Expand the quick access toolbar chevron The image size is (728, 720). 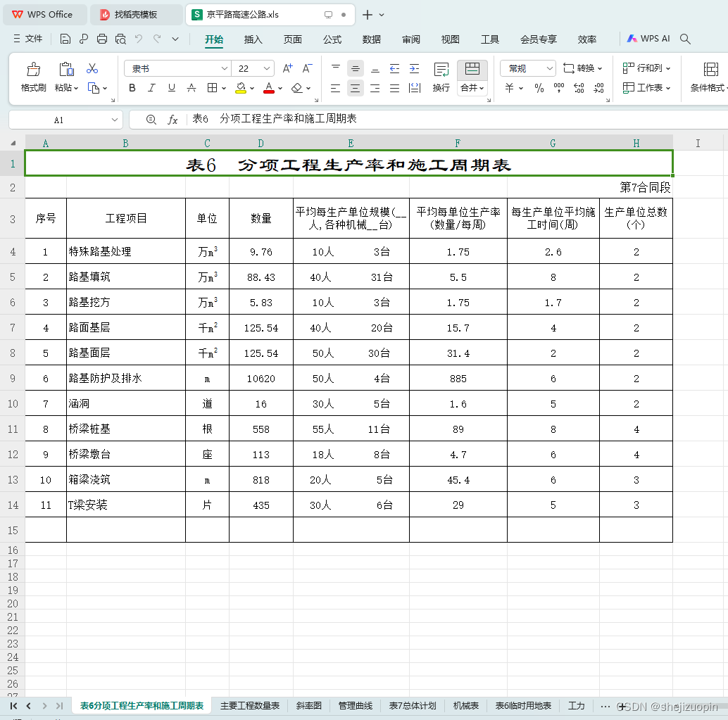click(175, 39)
